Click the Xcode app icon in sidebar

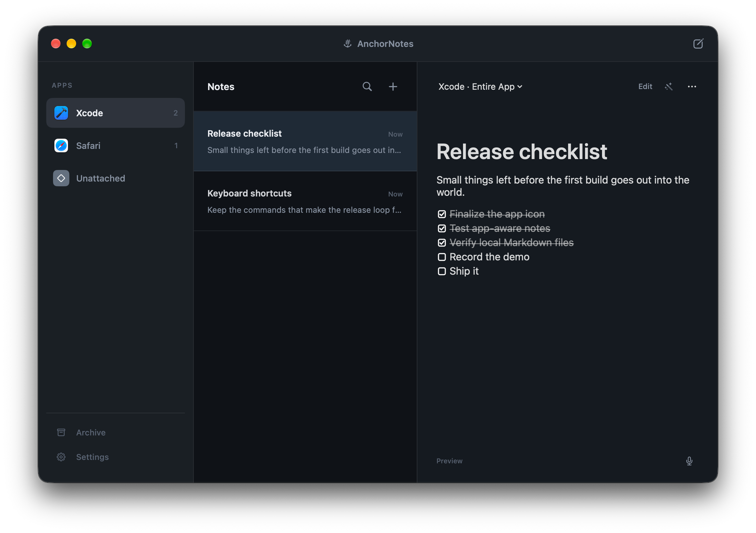point(61,113)
